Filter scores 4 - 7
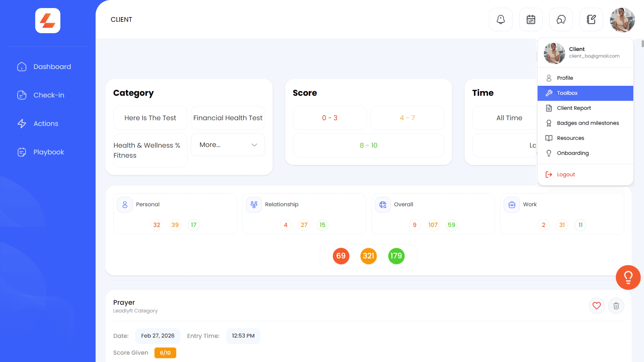Screen dimensions: 644x362 point(407,118)
